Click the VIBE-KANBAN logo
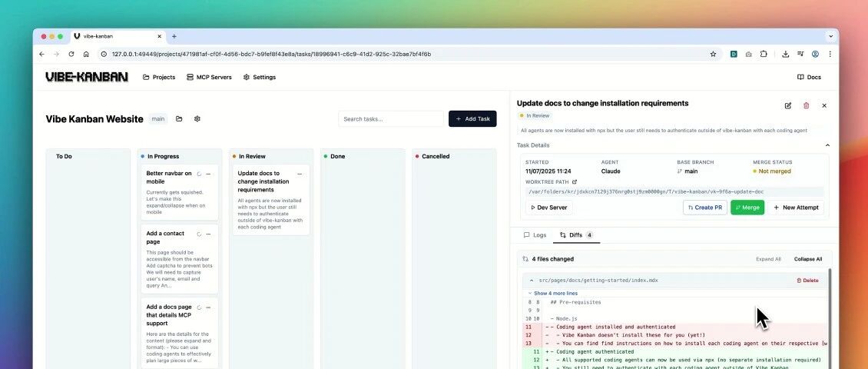Image resolution: width=868 pixels, height=369 pixels. pos(87,77)
